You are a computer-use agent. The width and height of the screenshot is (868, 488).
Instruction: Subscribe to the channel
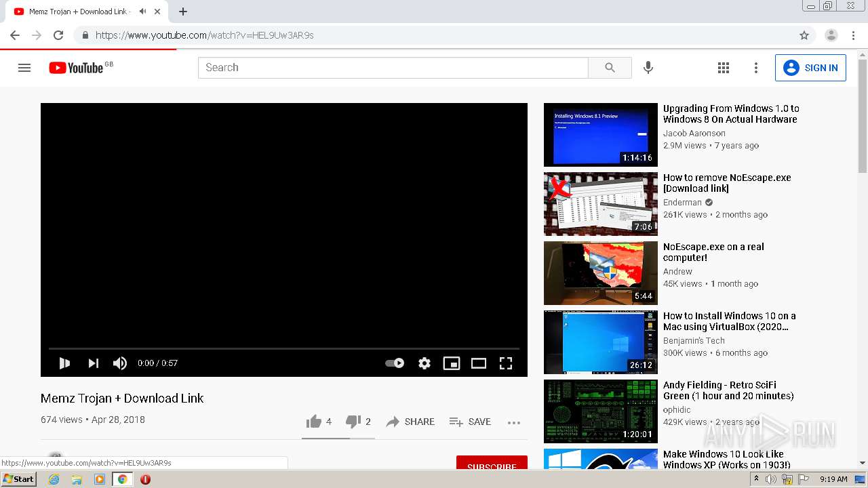[492, 463]
